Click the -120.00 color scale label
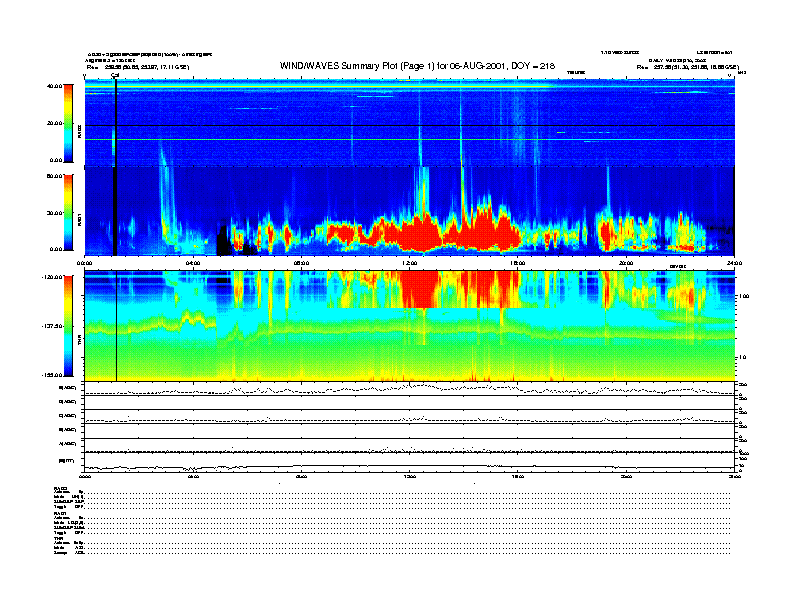 click(x=52, y=277)
